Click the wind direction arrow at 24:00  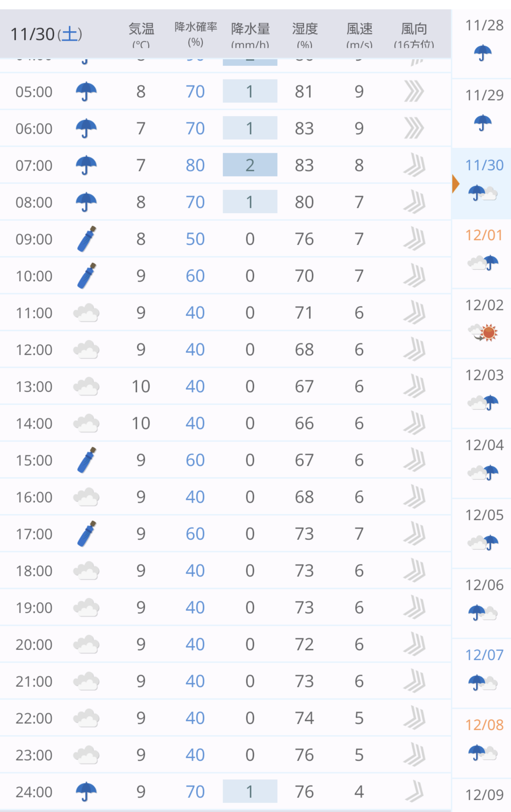[x=414, y=791]
